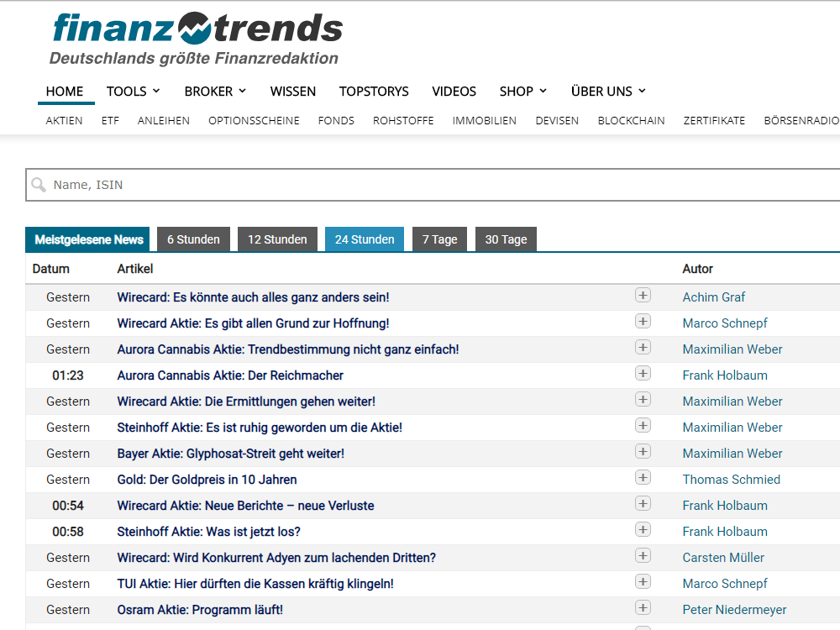Open article 'TUI Aktie: Hier dürften die Kassen kräftig klingeln!'
Screen dimensions: 840x630
(x=255, y=584)
